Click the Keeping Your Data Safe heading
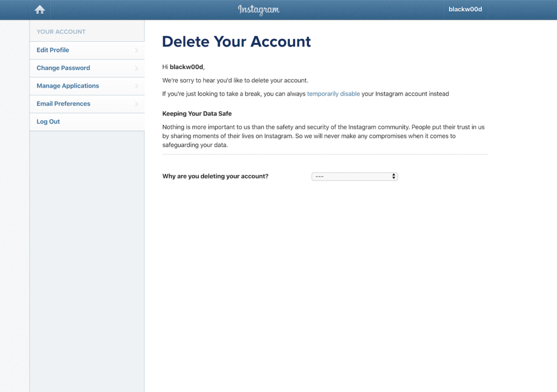557x392 pixels. pyautogui.click(x=197, y=114)
